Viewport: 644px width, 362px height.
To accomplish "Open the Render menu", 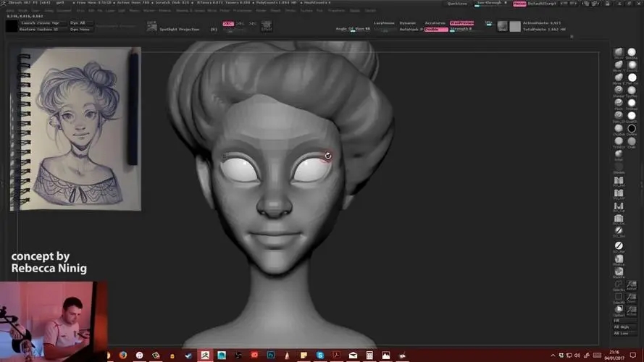I will click(262, 11).
